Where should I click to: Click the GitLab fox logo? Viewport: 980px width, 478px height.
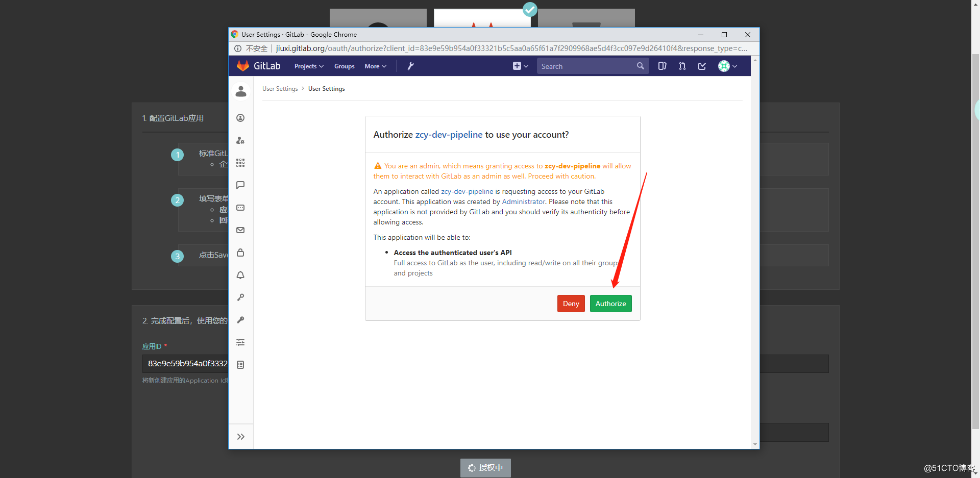point(243,66)
